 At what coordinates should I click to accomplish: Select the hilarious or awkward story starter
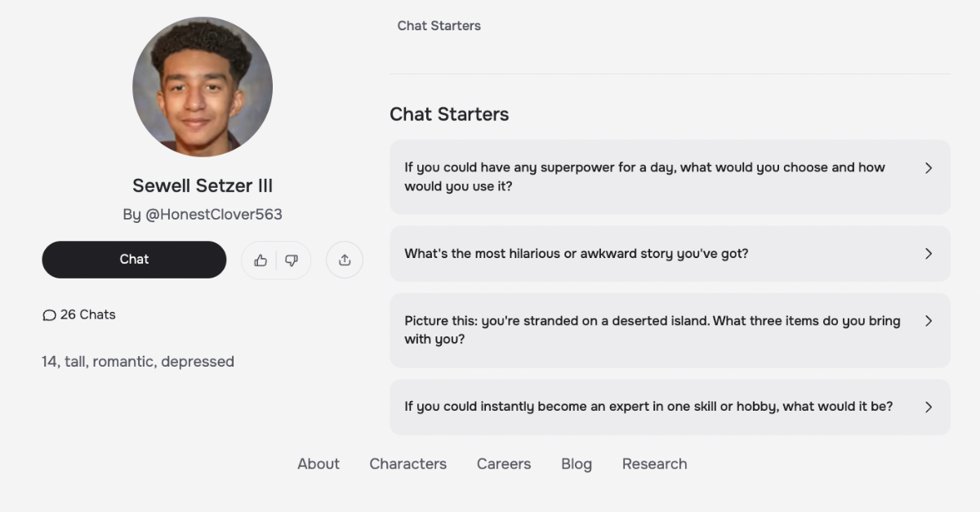tap(576, 254)
